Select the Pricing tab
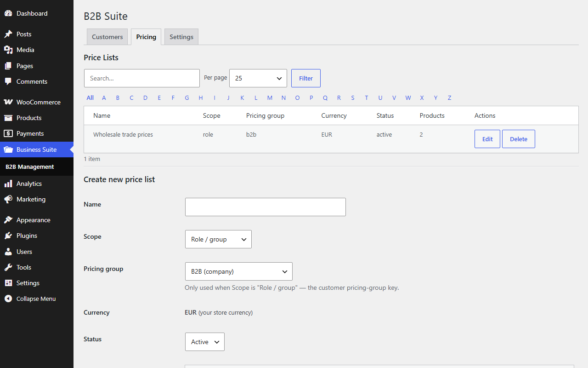588x368 pixels. point(146,37)
